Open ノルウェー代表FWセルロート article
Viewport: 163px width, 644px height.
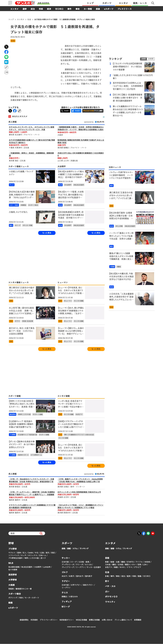point(121,175)
